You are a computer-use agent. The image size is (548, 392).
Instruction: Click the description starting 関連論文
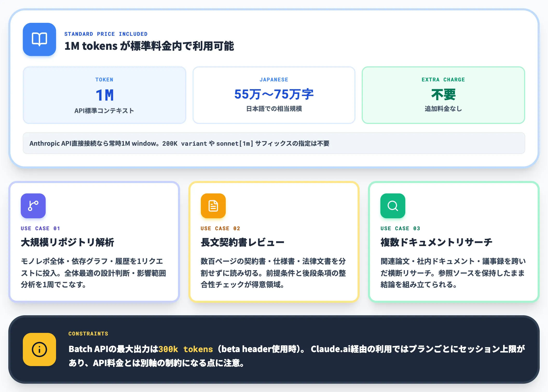tap(453, 273)
